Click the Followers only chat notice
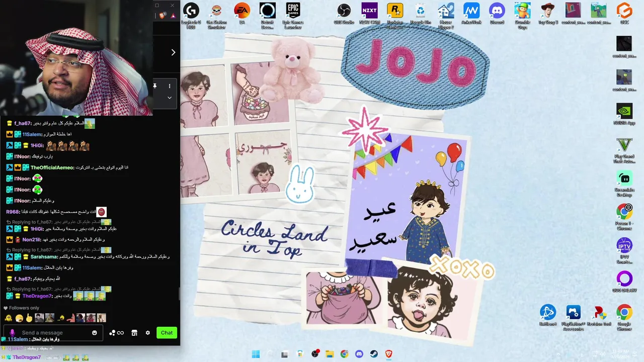This screenshot has width=644, height=362. tap(21, 308)
